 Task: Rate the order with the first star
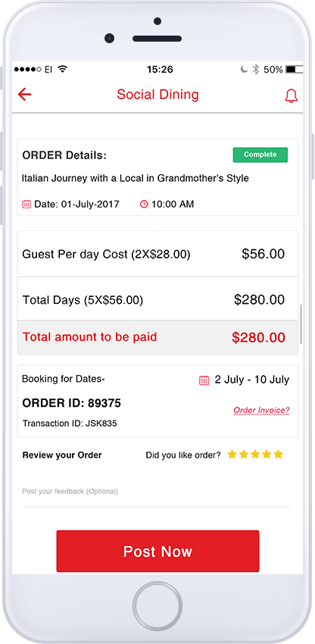(232, 455)
